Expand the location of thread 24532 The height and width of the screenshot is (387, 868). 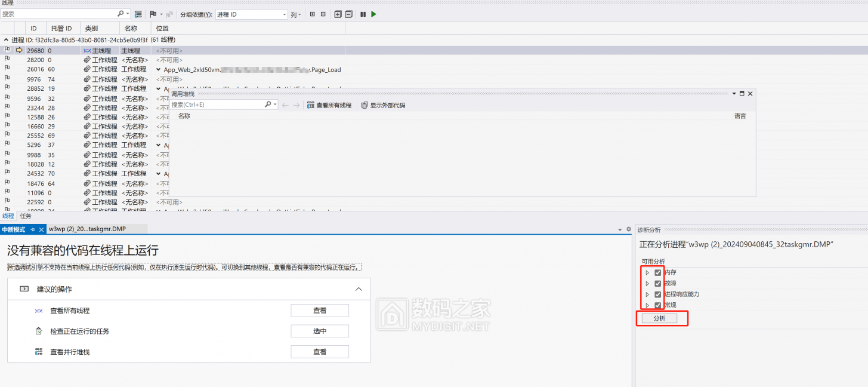pyautogui.click(x=159, y=174)
